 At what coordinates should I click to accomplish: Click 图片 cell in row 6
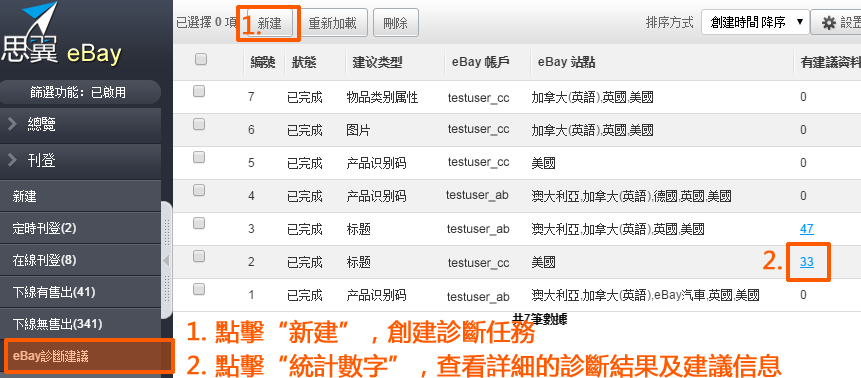[x=359, y=130]
